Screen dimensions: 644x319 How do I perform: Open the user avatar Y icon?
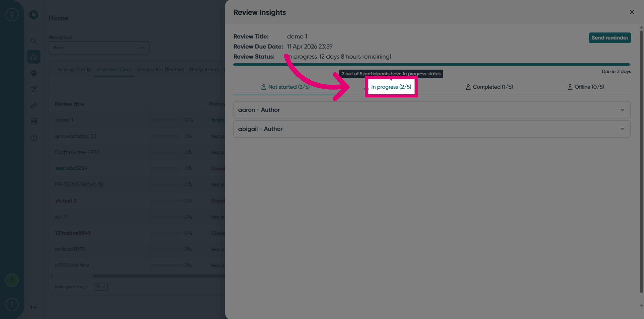(12, 280)
